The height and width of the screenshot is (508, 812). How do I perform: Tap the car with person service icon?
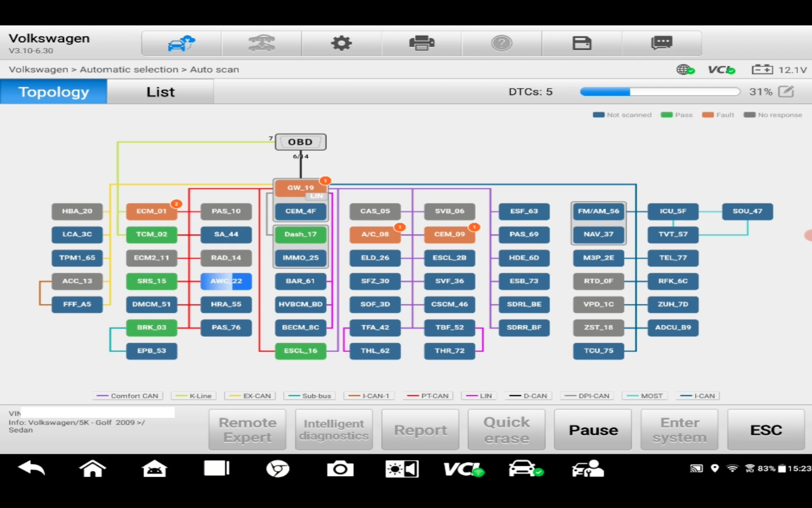click(x=587, y=469)
